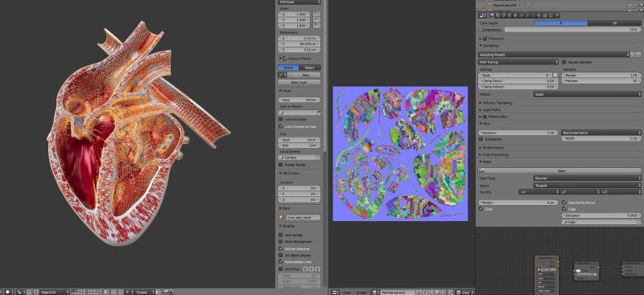
Task: Add a sampling preset with the plus icon
Action: [x=633, y=55]
